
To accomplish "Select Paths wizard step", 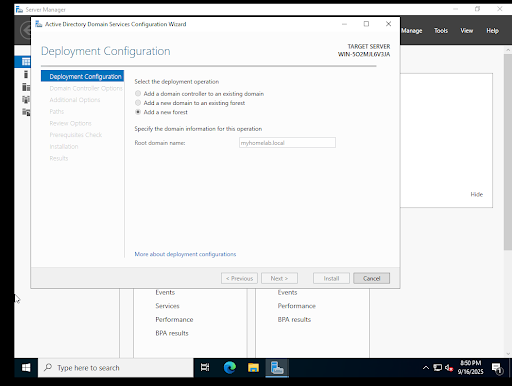I will coord(57,111).
